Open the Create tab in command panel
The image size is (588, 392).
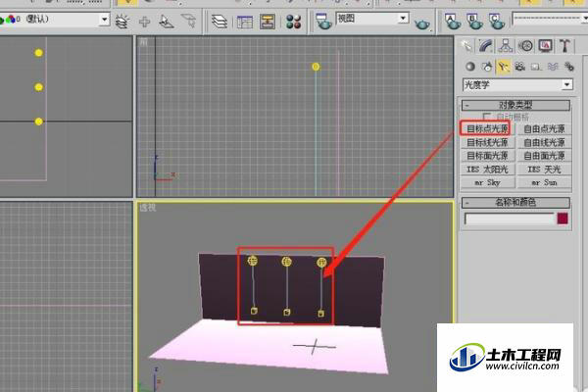click(466, 46)
